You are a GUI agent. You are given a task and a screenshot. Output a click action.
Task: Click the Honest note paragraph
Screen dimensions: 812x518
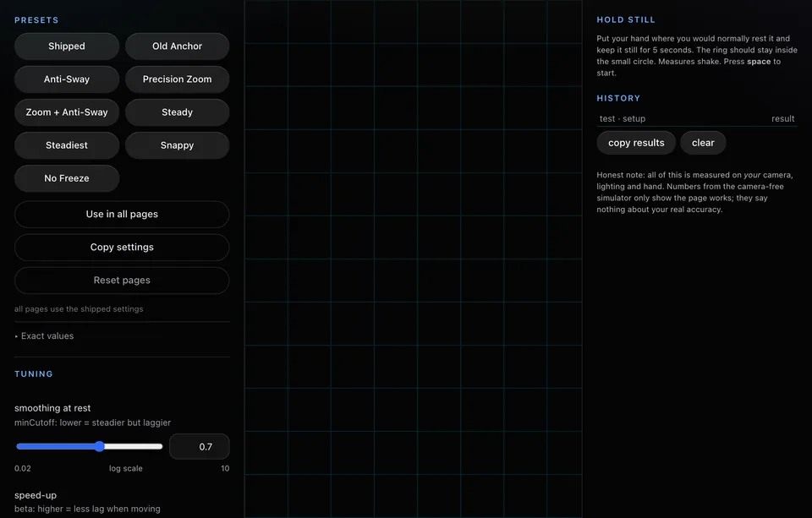coord(694,192)
